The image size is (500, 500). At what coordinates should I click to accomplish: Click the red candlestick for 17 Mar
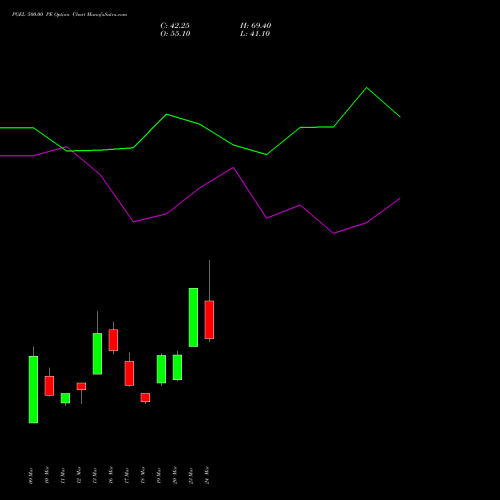click(x=129, y=373)
